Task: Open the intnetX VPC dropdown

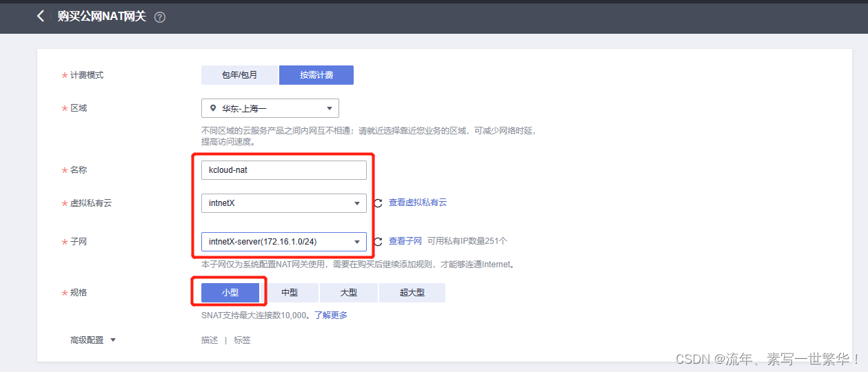Action: click(284, 203)
